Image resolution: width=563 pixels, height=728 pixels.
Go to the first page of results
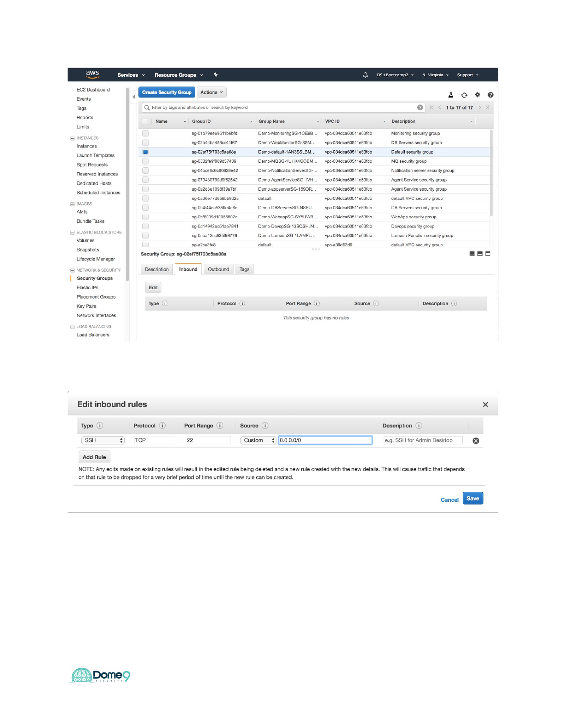[431, 108]
